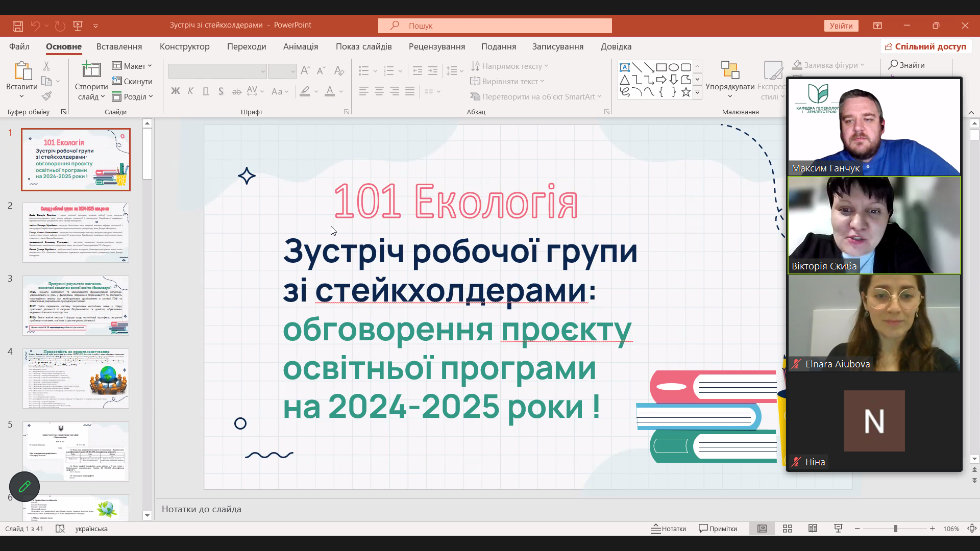Toggle italic (К) formatting
Screen dimensions: 980x551
click(x=190, y=91)
